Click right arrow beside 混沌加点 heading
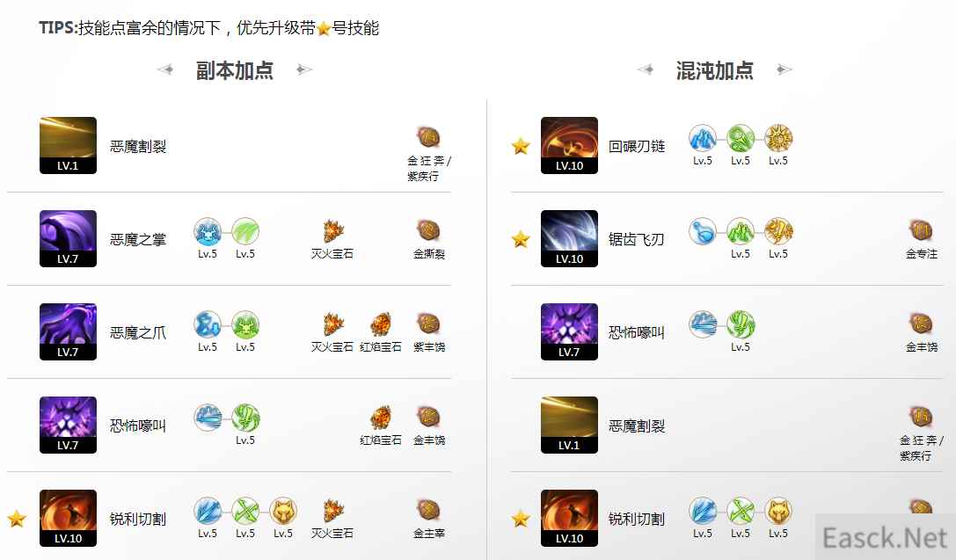 (x=785, y=69)
